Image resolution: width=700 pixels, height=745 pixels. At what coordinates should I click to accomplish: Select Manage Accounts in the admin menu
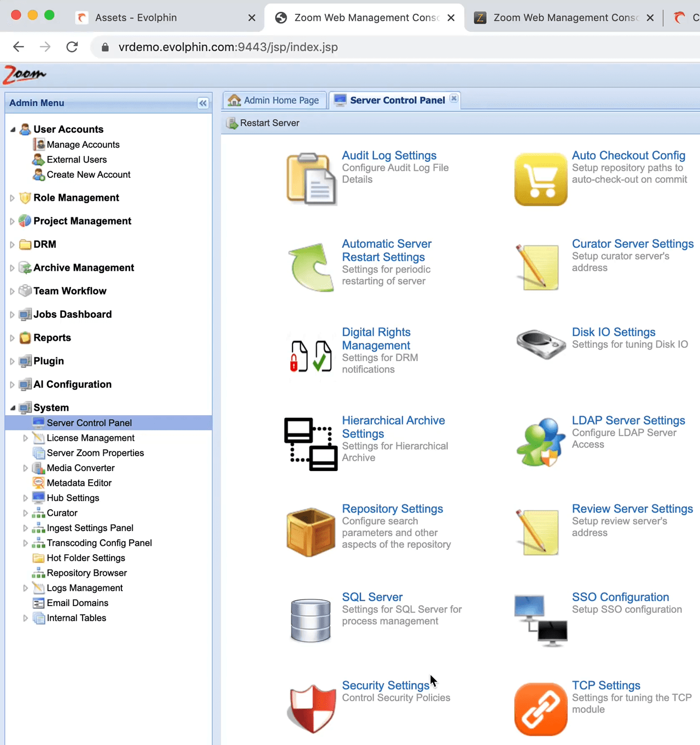(x=83, y=144)
